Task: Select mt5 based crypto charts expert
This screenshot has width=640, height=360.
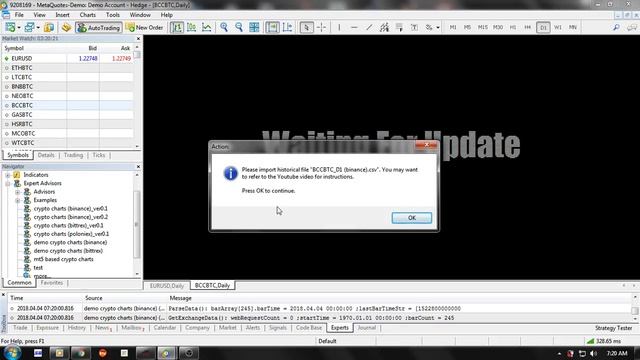Action: [63, 259]
